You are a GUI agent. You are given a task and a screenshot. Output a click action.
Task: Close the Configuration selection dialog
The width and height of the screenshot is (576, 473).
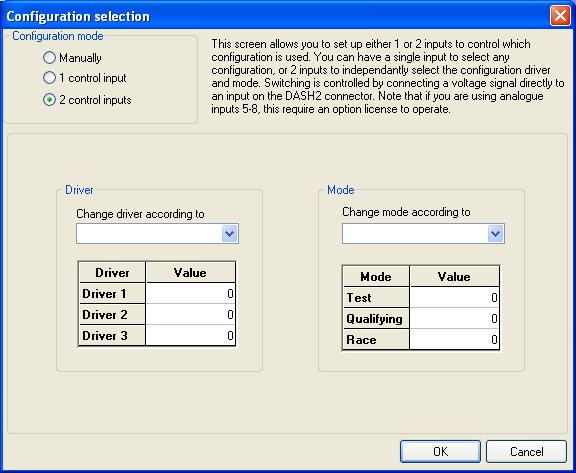(x=560, y=16)
